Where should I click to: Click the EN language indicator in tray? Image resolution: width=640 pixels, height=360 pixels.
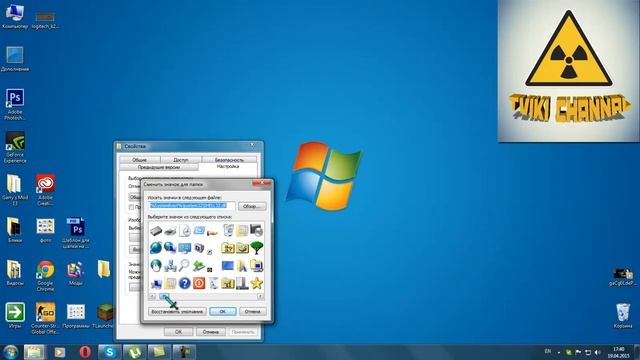pyautogui.click(x=548, y=351)
